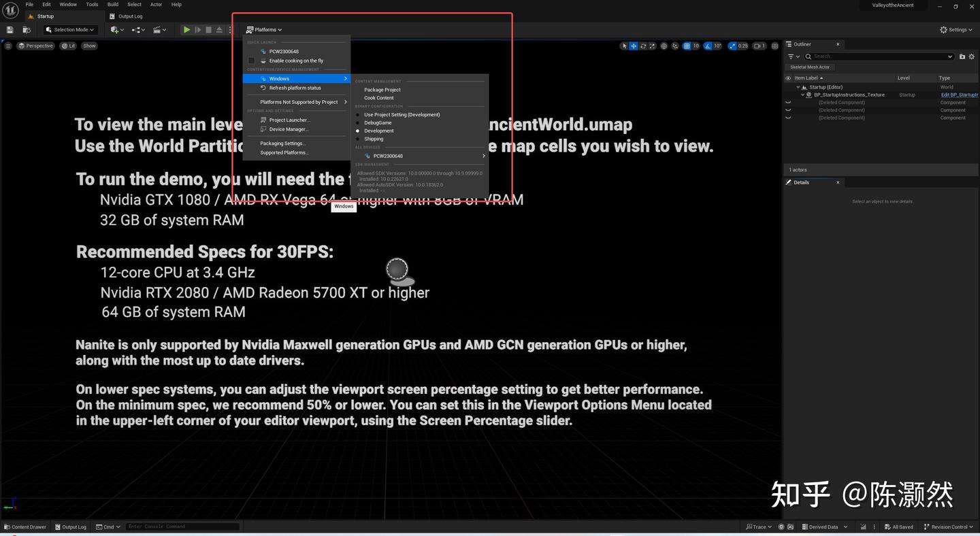Open the Settings dropdown at top right
Viewport: 980px width, 536px height.
[955, 30]
